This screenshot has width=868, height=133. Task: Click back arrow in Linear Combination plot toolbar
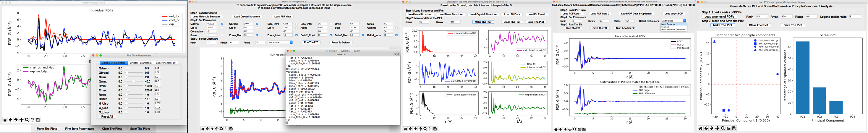tap(561, 129)
